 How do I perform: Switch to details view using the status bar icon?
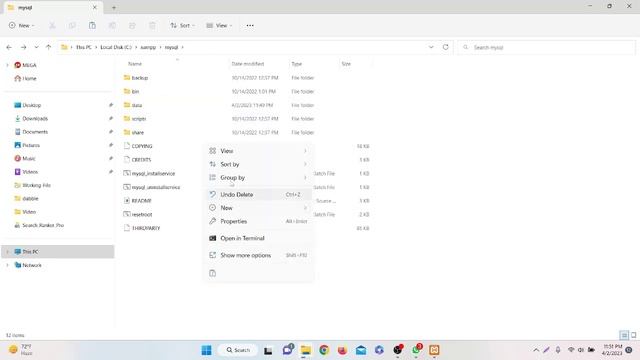(x=624, y=335)
